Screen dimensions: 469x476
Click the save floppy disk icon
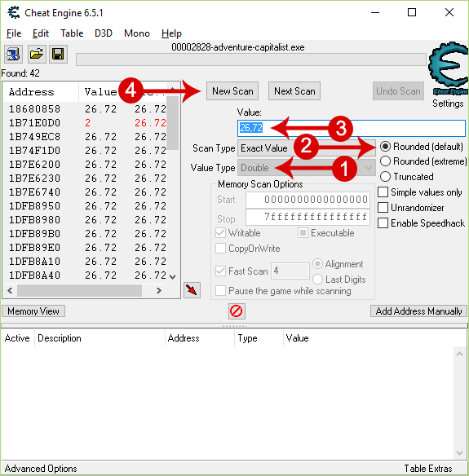pos(58,55)
